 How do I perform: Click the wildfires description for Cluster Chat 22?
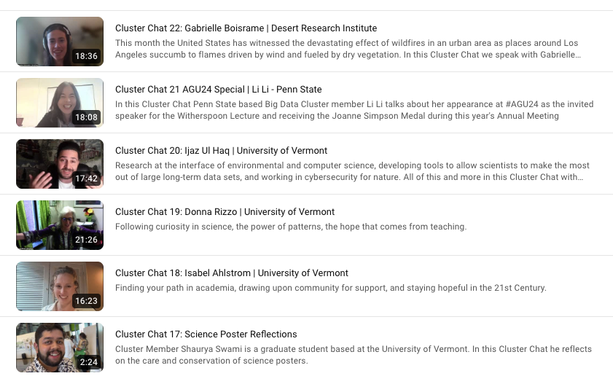[348, 49]
